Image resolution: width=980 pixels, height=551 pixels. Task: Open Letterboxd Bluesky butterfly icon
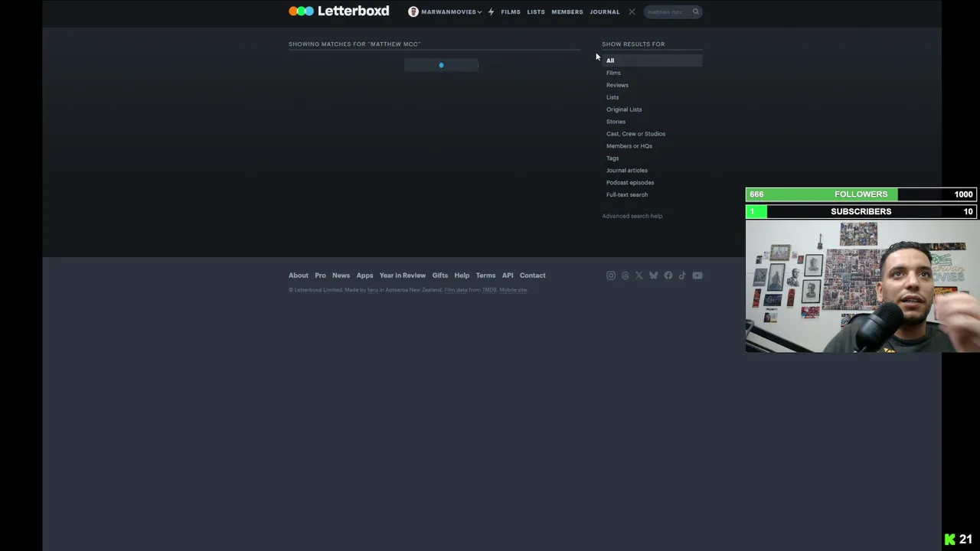click(653, 275)
